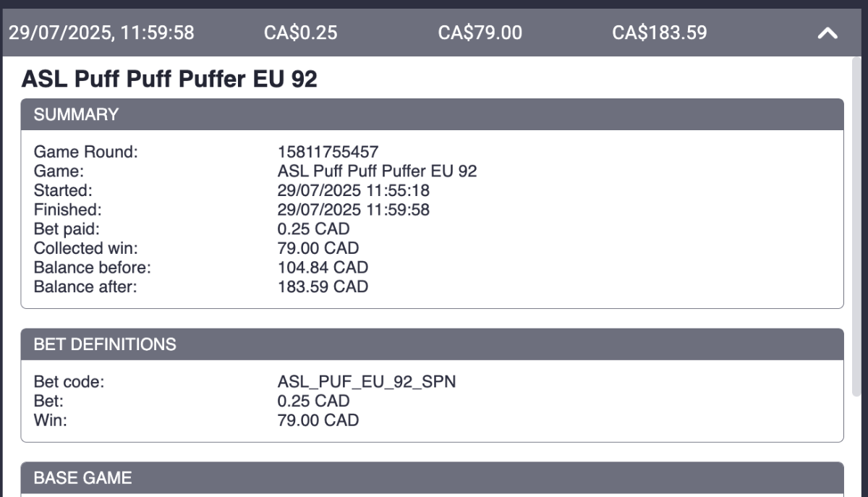Click game round number 15811755457

(x=328, y=152)
